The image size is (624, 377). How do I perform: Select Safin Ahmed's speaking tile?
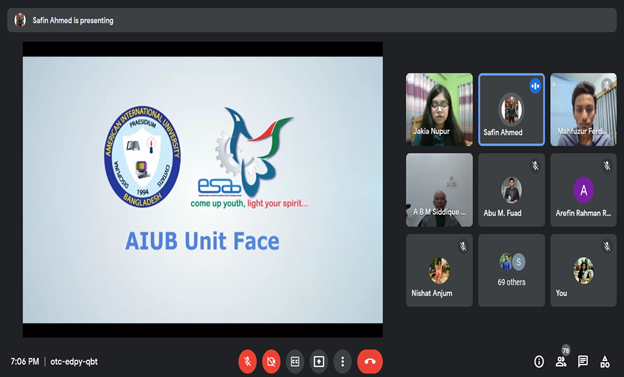click(x=511, y=109)
